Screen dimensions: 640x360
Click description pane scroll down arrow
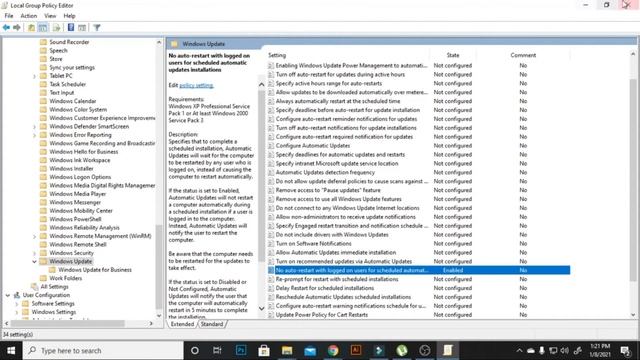pyautogui.click(x=261, y=309)
